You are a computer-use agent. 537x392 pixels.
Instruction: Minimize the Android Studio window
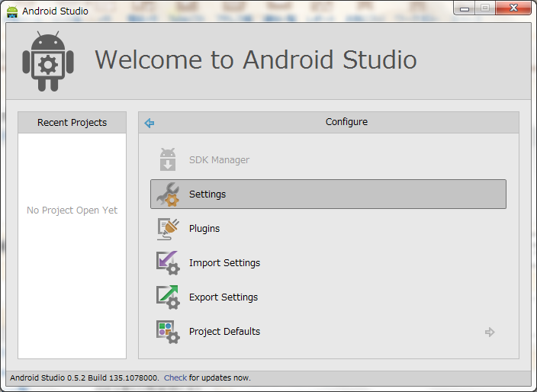pyautogui.click(x=465, y=8)
